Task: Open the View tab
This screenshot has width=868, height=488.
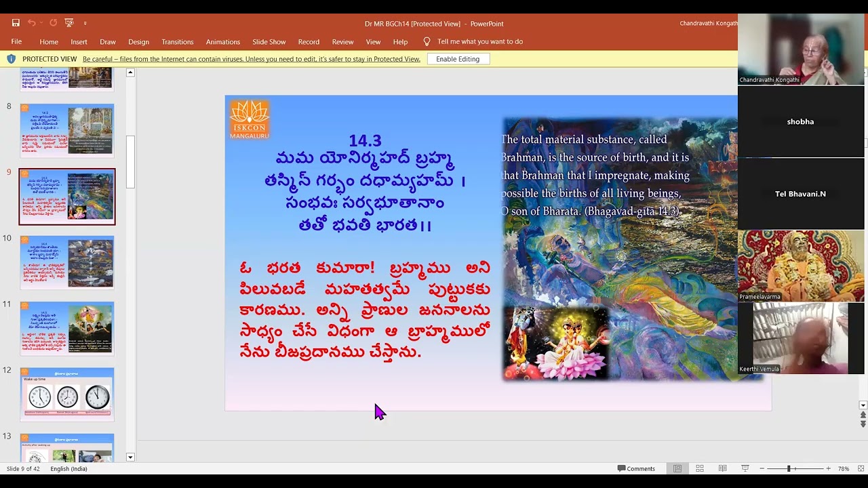Action: (373, 41)
